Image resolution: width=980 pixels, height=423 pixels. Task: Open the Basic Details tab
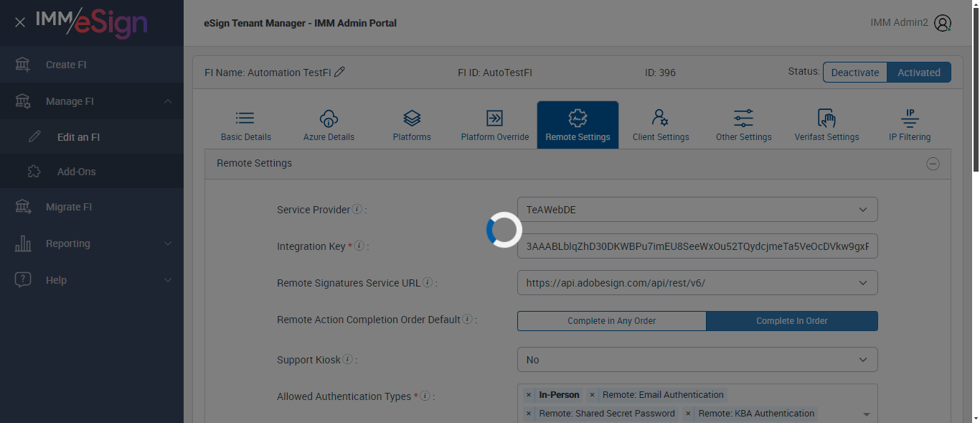tap(246, 125)
